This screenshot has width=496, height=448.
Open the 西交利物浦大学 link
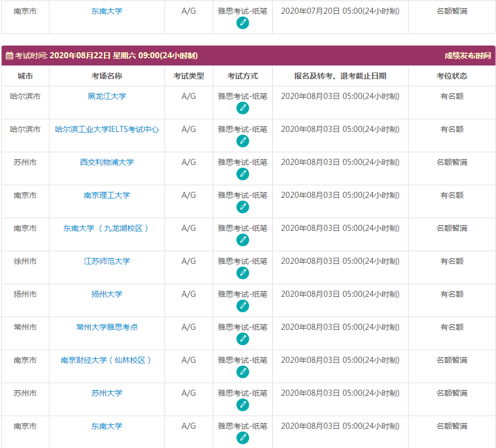point(106,162)
